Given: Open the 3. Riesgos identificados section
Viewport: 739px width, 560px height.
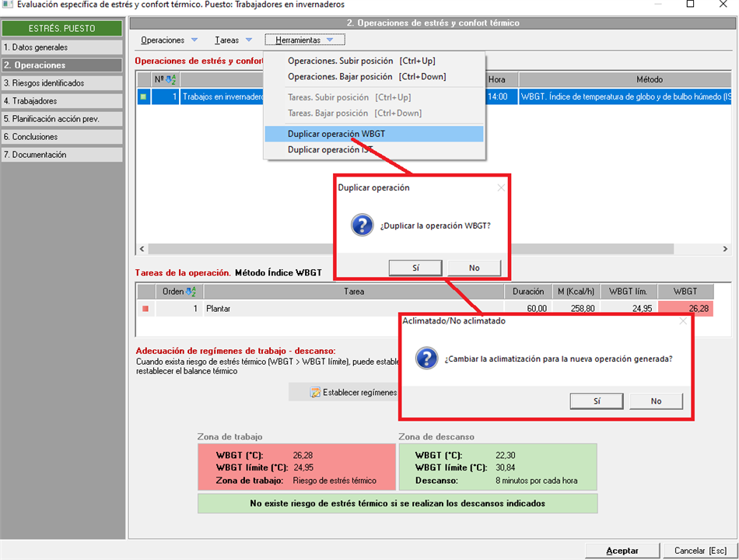Looking at the screenshot, I should 61,83.
